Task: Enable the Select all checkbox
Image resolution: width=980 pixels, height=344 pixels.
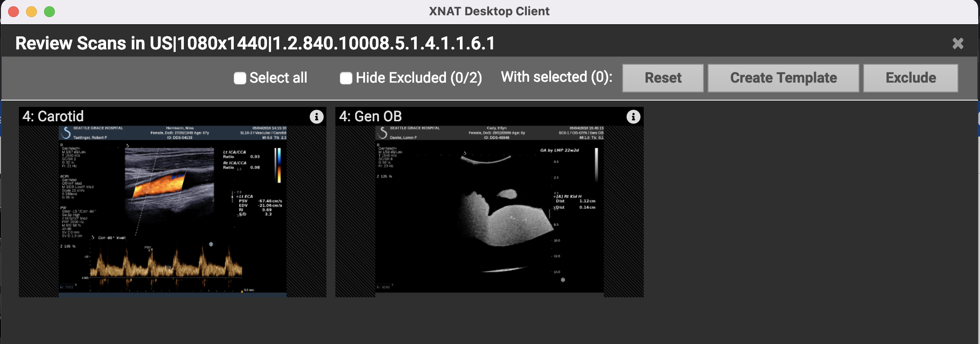Action: click(240, 78)
